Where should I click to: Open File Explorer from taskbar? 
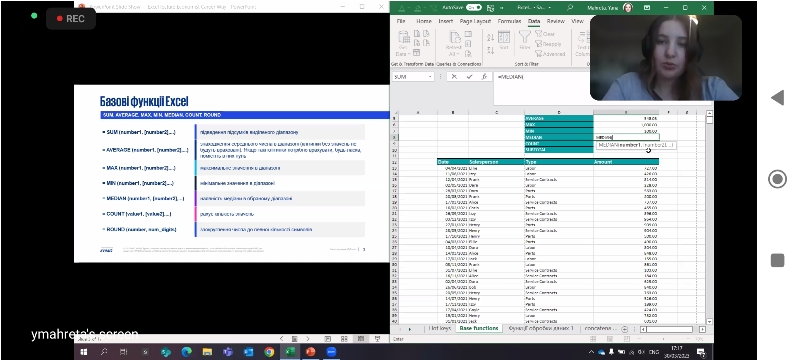[x=207, y=352]
